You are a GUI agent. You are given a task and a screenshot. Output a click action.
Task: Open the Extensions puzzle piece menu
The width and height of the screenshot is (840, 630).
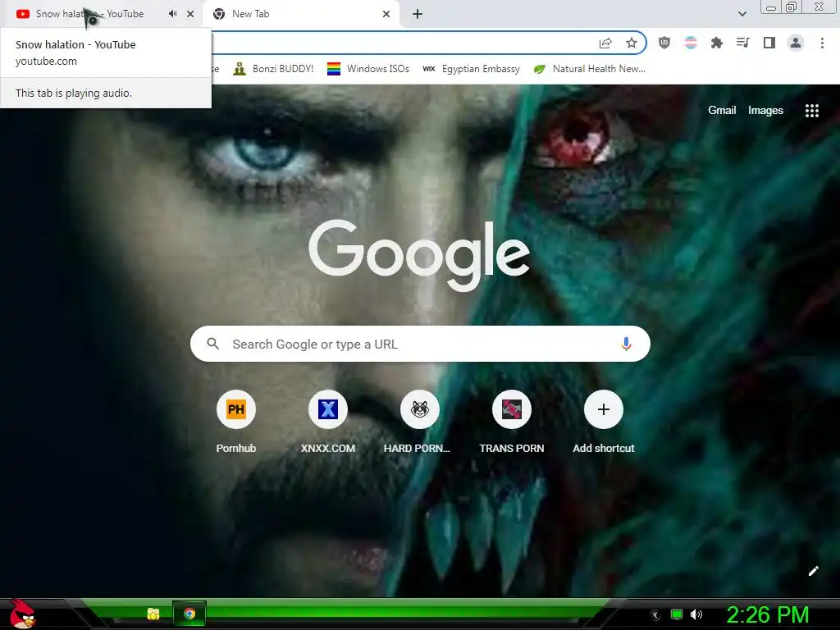pyautogui.click(x=717, y=43)
